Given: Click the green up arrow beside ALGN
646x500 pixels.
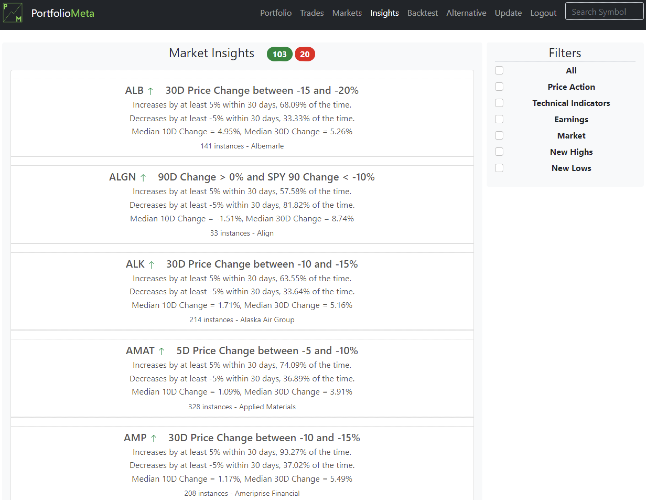Looking at the screenshot, I should [x=143, y=178].
